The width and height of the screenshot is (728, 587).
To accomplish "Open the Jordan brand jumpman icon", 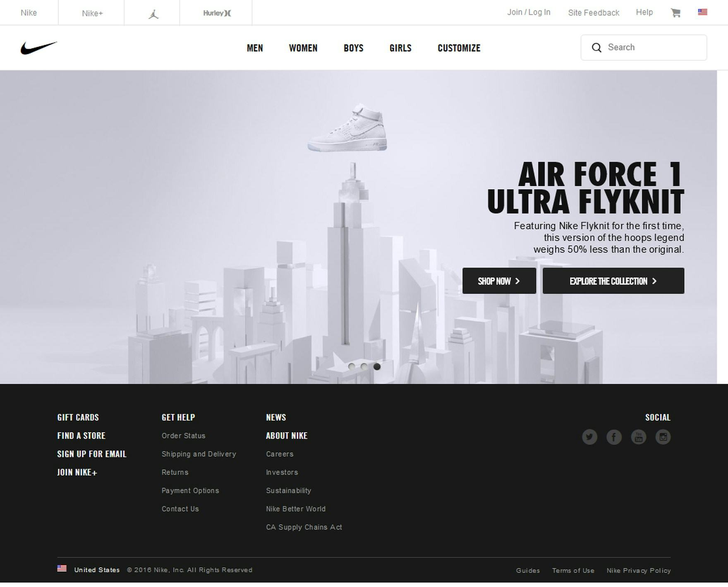I will [153, 14].
